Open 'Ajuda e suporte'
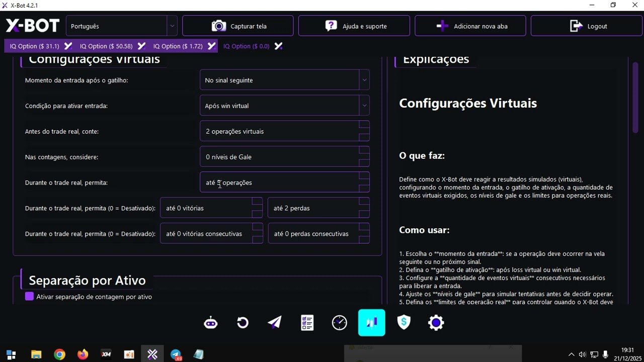The height and width of the screenshot is (362, 644). click(354, 25)
